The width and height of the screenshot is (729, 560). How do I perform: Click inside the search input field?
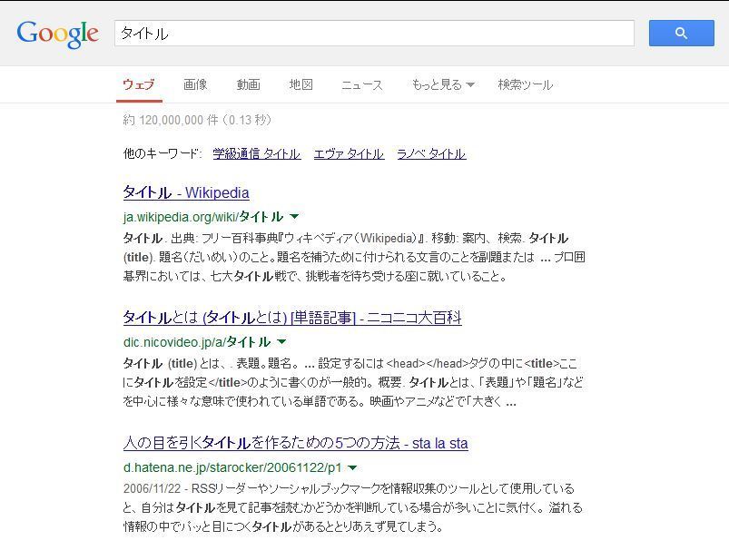(x=363, y=33)
